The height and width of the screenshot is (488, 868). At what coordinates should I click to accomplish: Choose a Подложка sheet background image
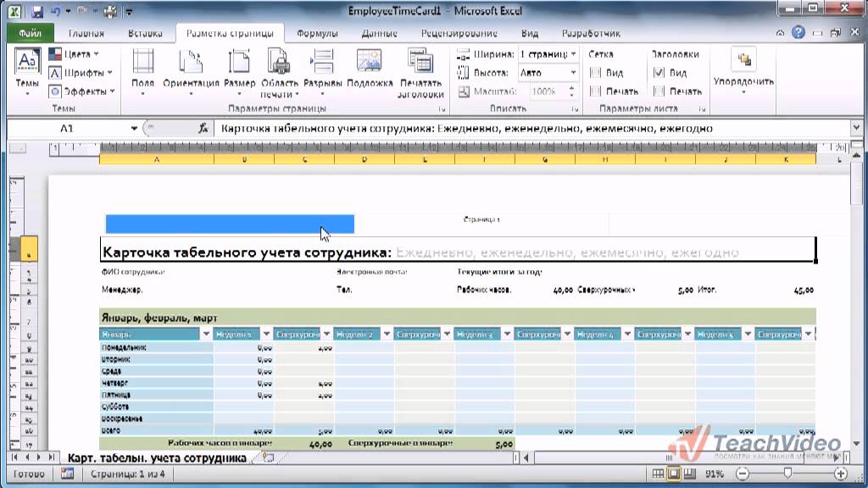[x=370, y=68]
